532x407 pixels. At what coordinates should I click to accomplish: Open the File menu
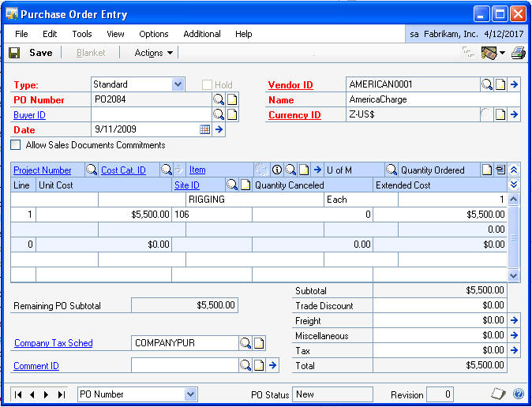pos(22,34)
